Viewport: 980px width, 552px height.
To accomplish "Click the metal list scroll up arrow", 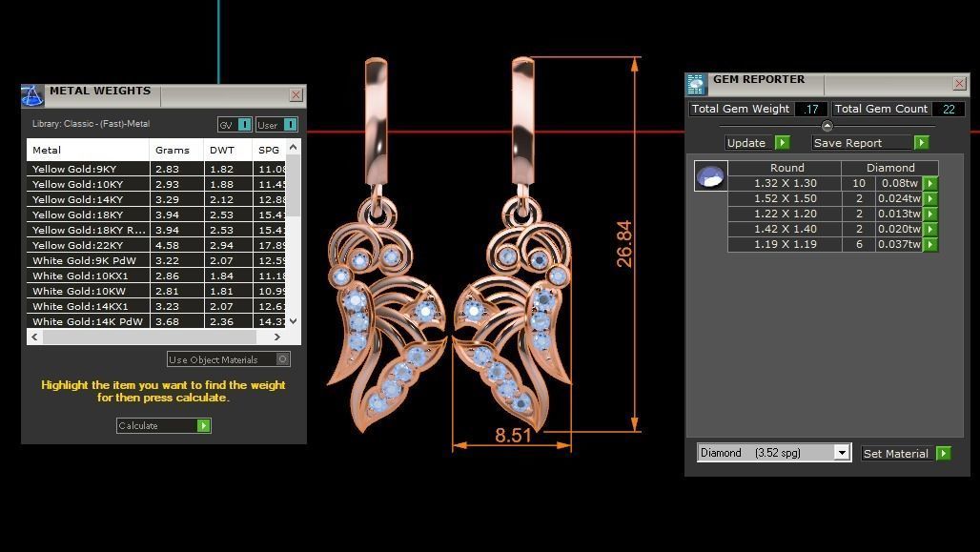I will pos(293,148).
